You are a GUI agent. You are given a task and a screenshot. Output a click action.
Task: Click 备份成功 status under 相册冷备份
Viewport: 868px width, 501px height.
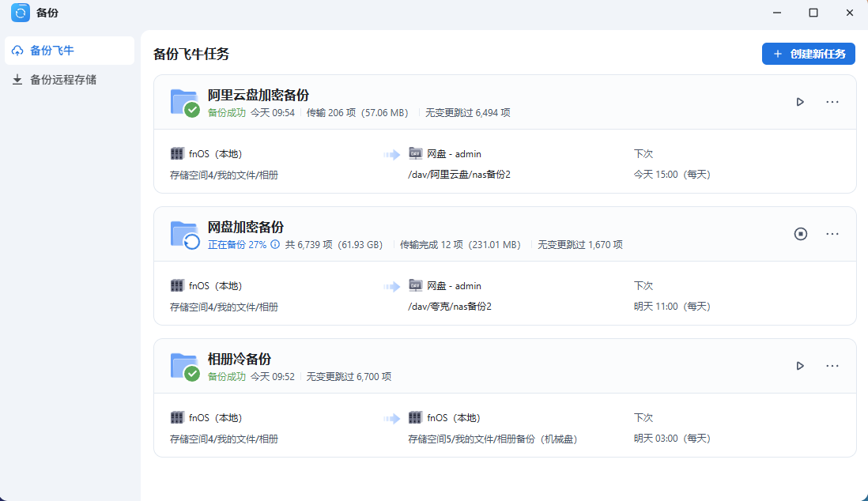click(x=226, y=376)
